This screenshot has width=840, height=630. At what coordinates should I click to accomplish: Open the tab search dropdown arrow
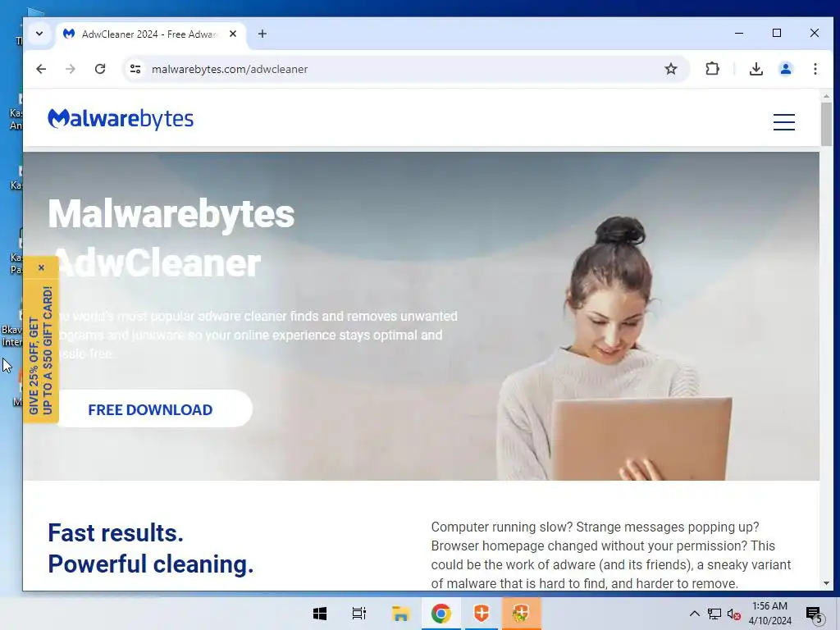[39, 34]
